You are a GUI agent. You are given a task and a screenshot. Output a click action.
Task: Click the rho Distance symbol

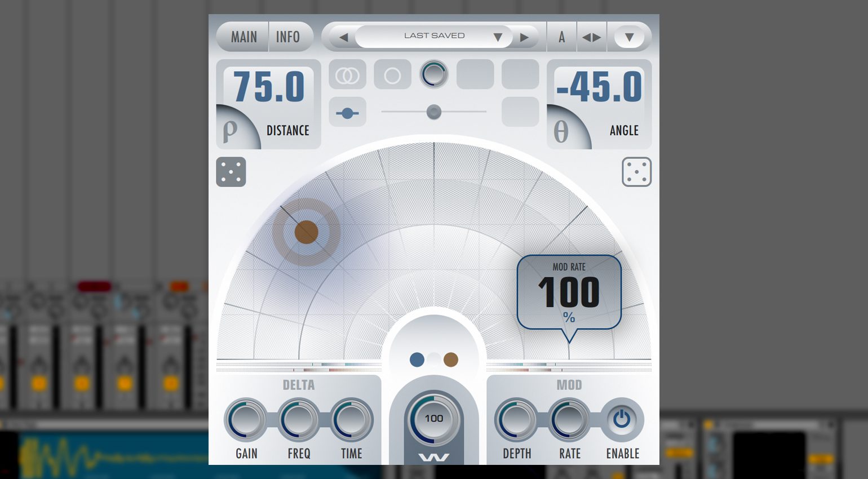[x=230, y=131]
